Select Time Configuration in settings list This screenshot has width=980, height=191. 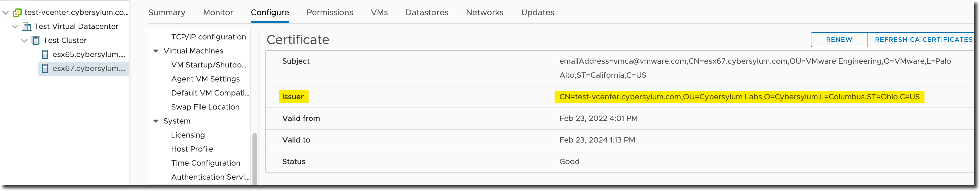point(206,163)
